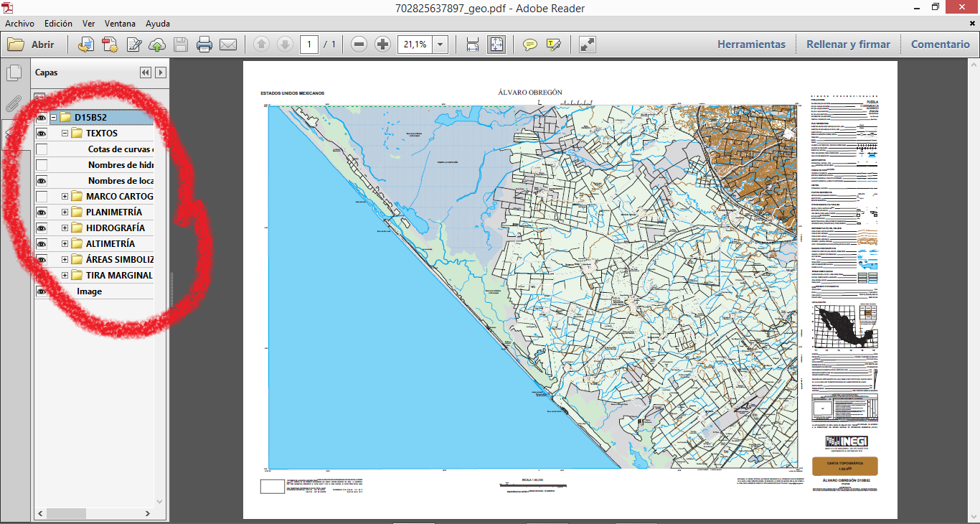Zoom in with the plus button
Viewport: 980px width, 524px height.
pos(382,45)
